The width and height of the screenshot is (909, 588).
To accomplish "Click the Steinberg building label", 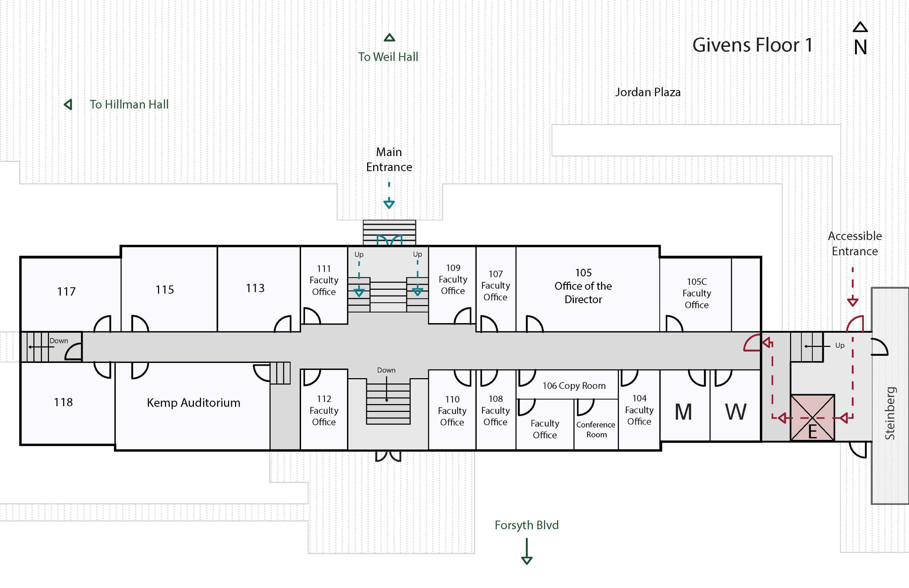I will point(889,413).
